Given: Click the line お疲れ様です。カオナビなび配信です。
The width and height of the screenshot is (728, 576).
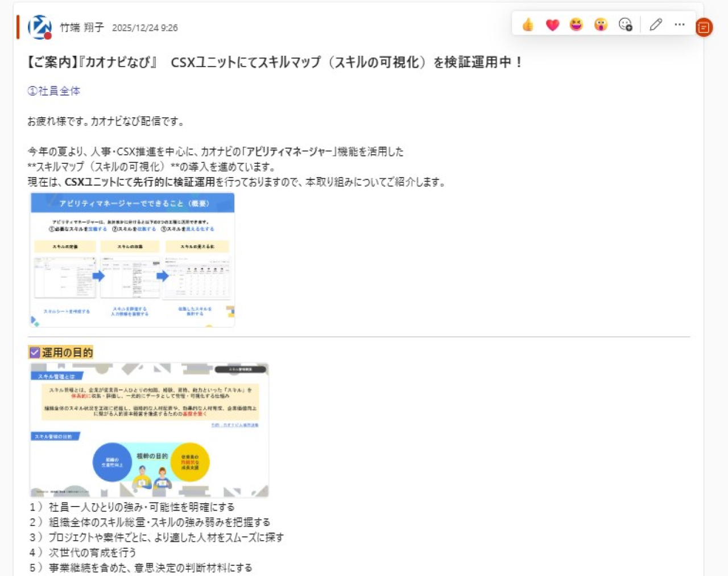Looking at the screenshot, I should [x=106, y=121].
